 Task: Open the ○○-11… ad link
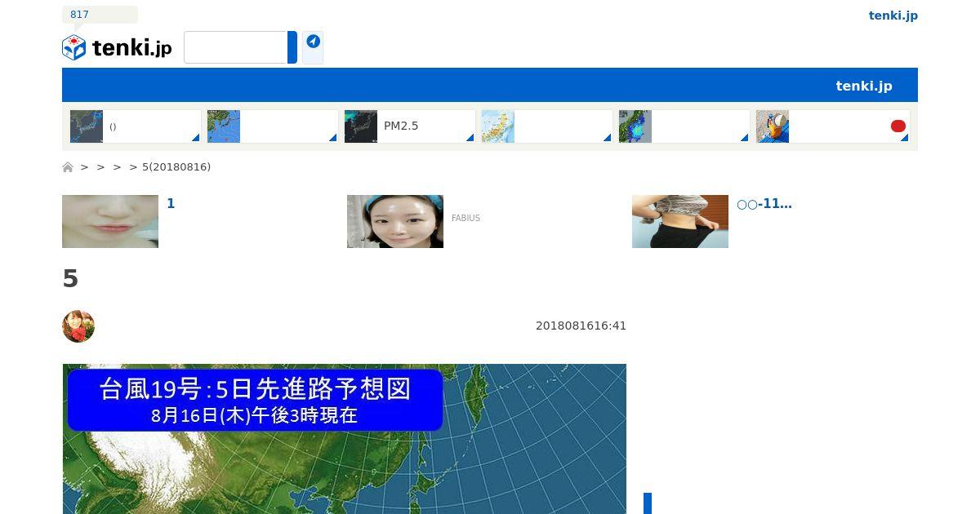(x=764, y=204)
